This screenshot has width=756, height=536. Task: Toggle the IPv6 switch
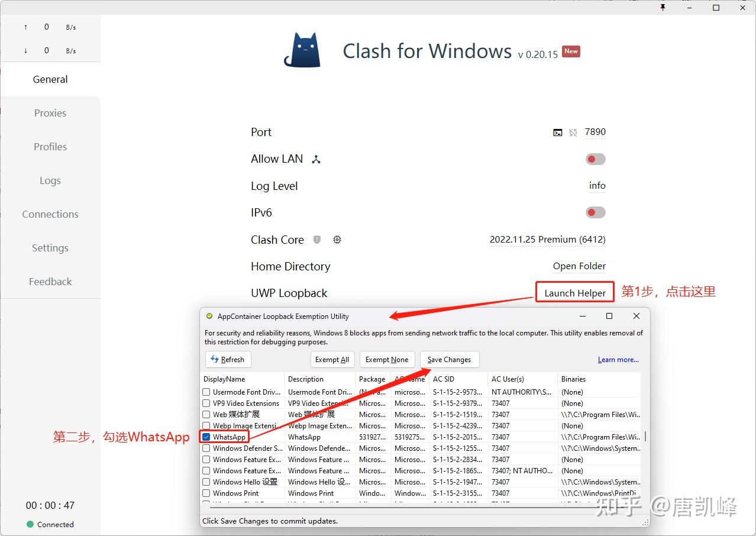pyautogui.click(x=596, y=212)
